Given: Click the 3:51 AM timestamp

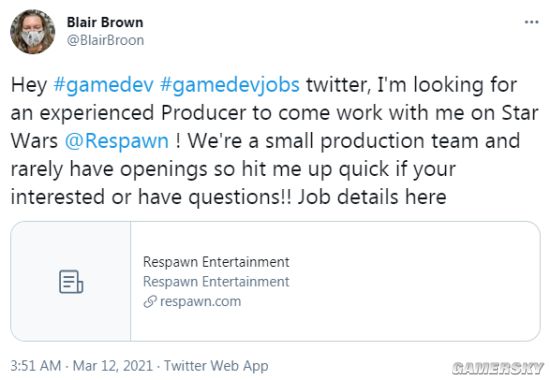Looking at the screenshot, I should pos(35,366).
